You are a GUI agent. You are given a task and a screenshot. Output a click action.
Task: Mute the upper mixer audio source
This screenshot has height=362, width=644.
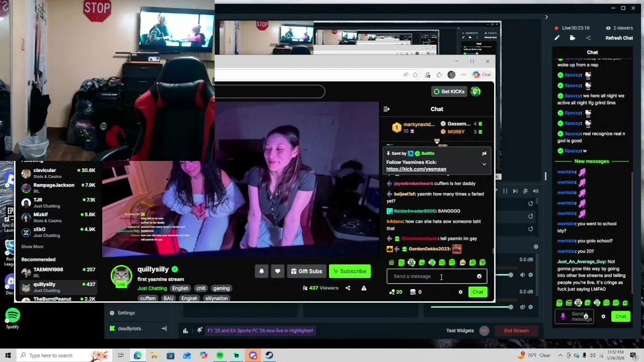click(522, 275)
